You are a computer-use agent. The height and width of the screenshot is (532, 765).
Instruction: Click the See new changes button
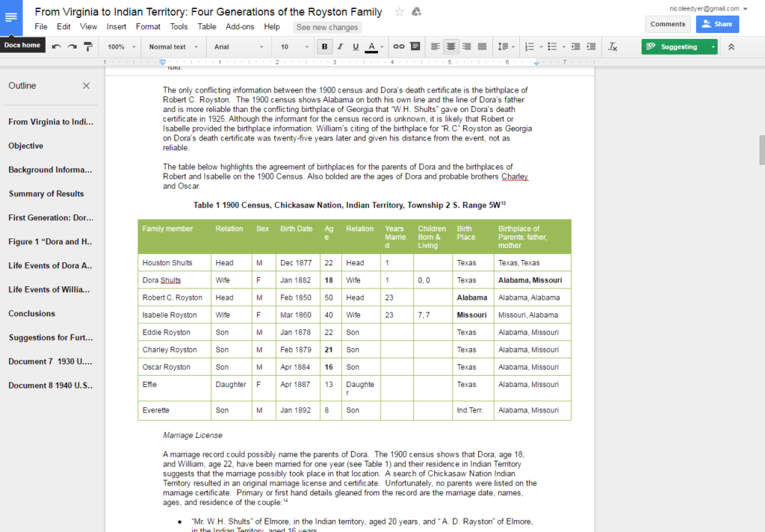(327, 28)
